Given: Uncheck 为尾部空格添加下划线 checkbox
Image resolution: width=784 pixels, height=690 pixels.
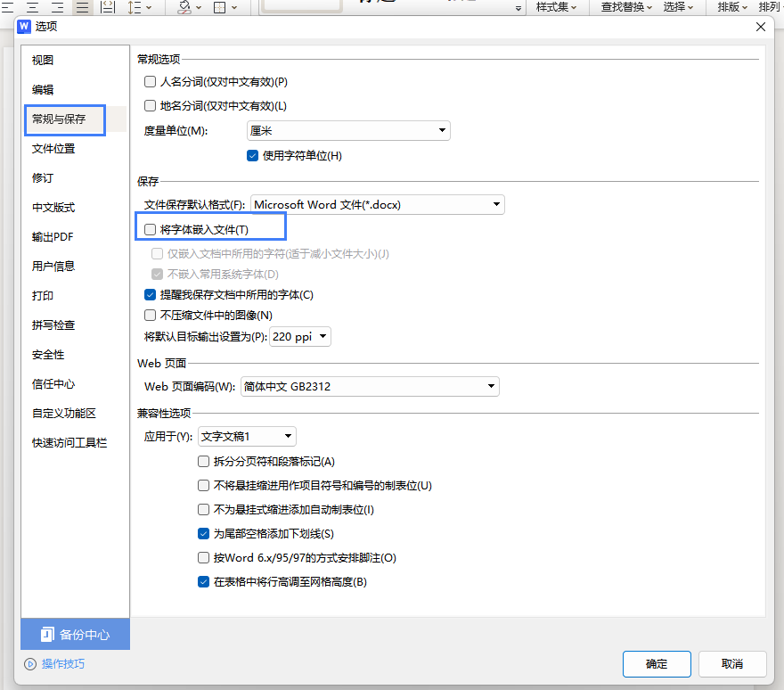Looking at the screenshot, I should [x=203, y=533].
